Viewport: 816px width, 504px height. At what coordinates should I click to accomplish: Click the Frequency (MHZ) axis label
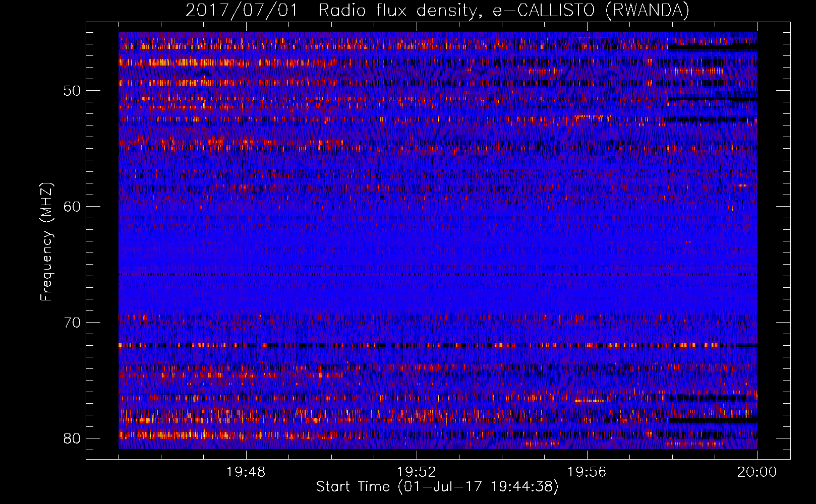tap(46, 242)
